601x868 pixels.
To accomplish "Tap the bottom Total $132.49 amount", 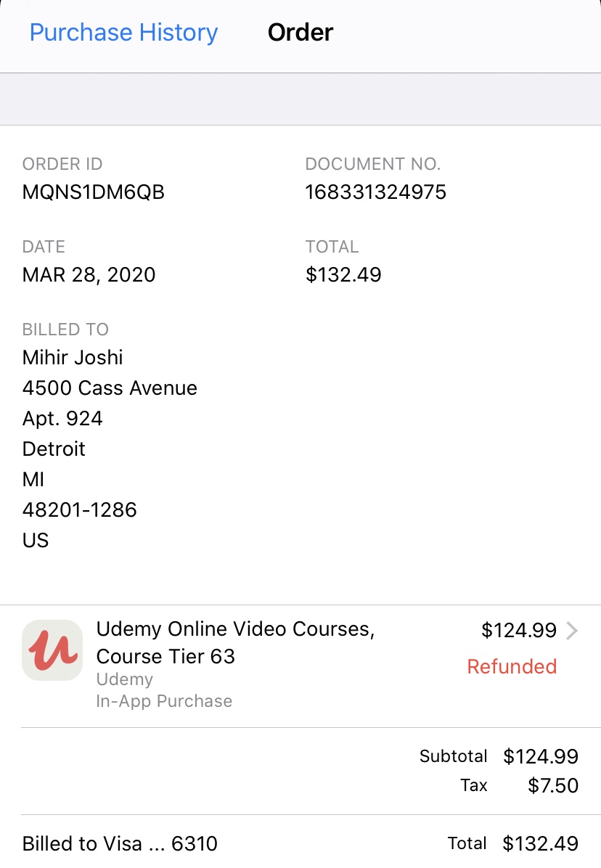I will (540, 843).
